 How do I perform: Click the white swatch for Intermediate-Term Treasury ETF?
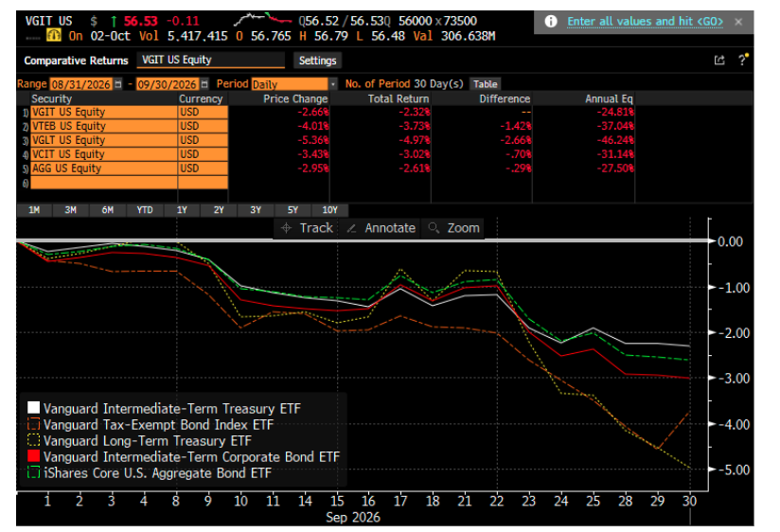33,408
